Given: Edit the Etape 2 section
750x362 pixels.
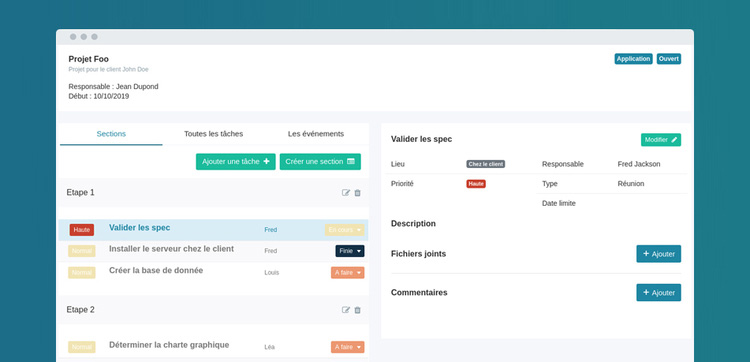Looking at the screenshot, I should click(346, 310).
